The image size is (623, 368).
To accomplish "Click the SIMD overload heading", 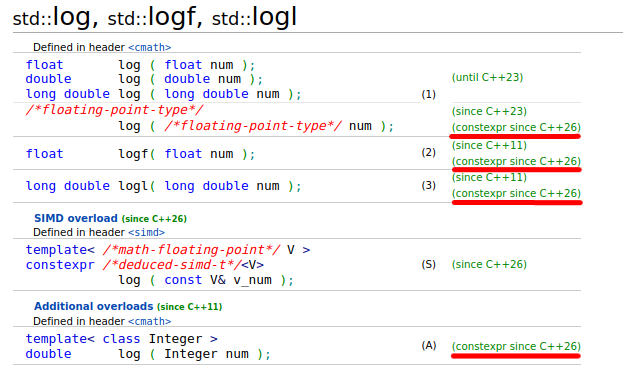I will (x=75, y=218).
